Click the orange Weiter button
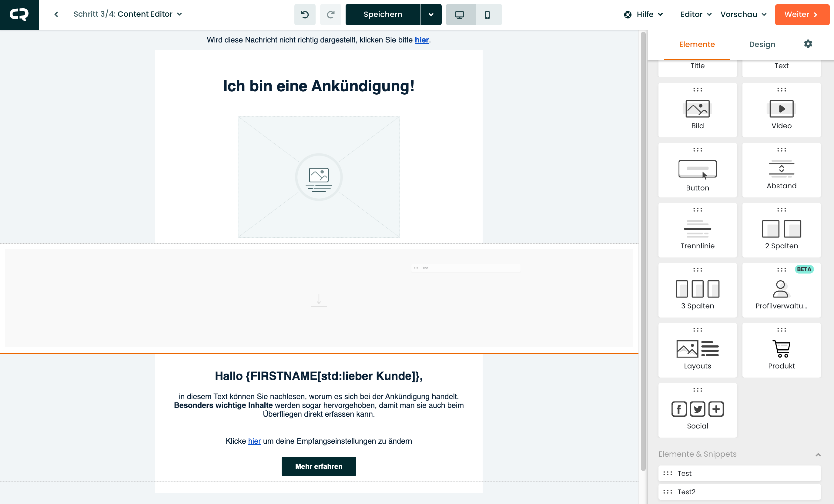The width and height of the screenshot is (834, 504). (802, 14)
